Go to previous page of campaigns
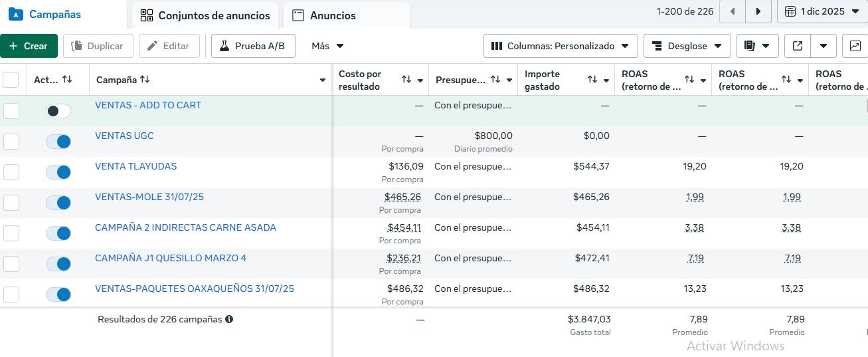This screenshot has height=357, width=868. [733, 11]
